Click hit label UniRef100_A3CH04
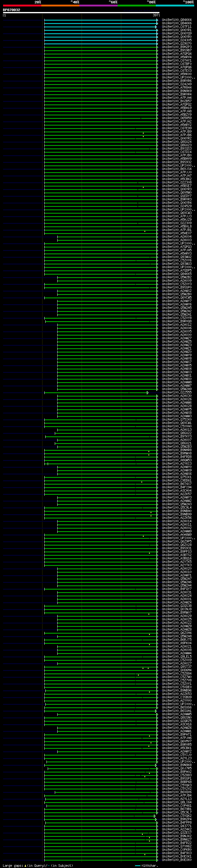The width and height of the screenshot is (197, 868). tap(176, 491)
